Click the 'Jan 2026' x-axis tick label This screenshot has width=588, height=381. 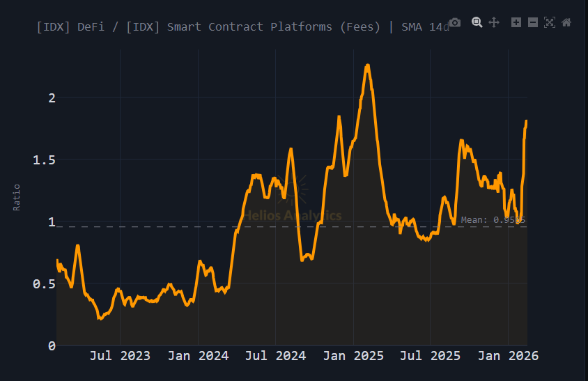509,356
